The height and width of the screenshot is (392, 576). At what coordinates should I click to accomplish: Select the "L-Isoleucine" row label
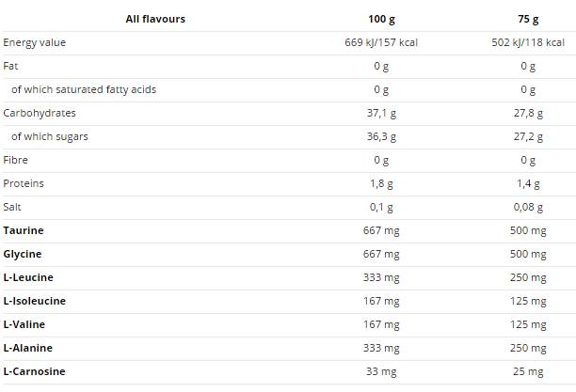[35, 301]
